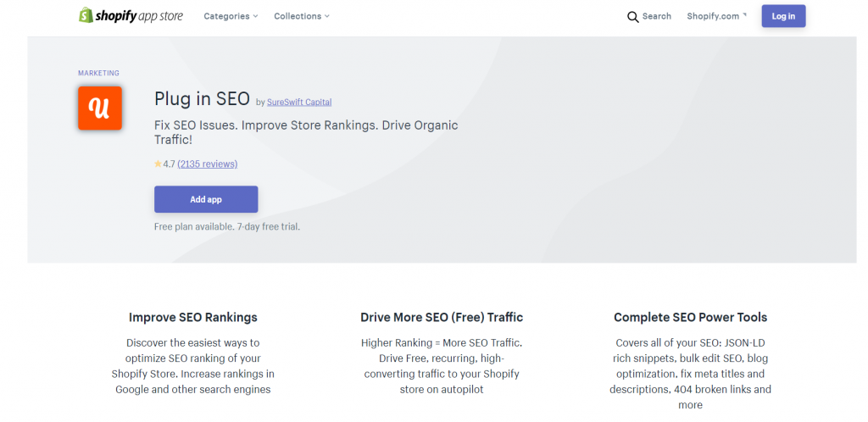The height and width of the screenshot is (422, 868).
Task: Click the Log in button
Action: tap(783, 16)
